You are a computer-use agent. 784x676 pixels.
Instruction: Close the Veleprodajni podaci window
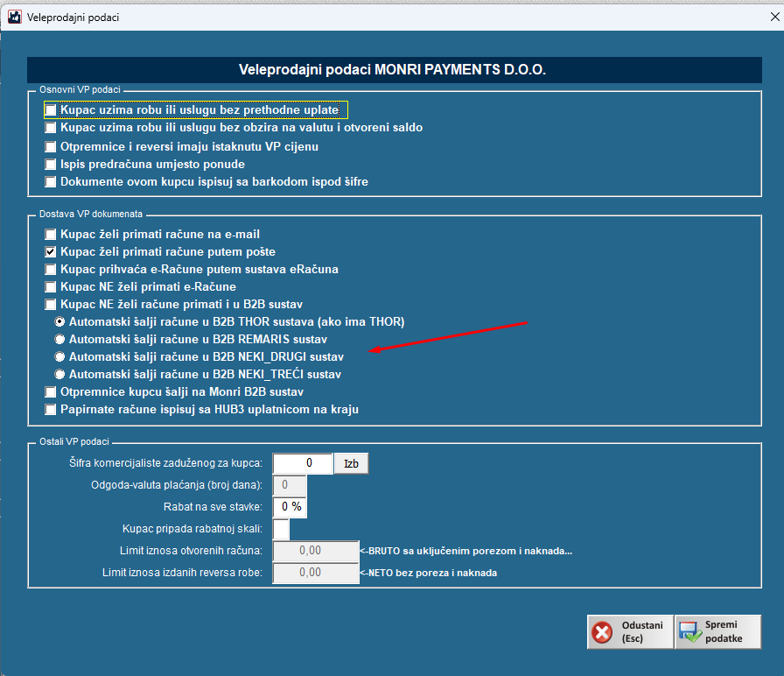coord(774,17)
